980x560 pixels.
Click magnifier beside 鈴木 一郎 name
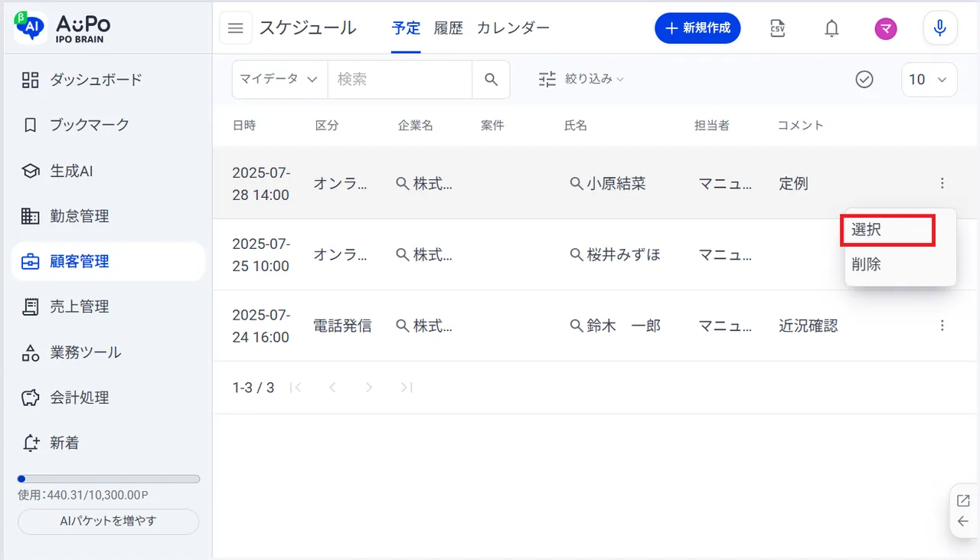[577, 326]
